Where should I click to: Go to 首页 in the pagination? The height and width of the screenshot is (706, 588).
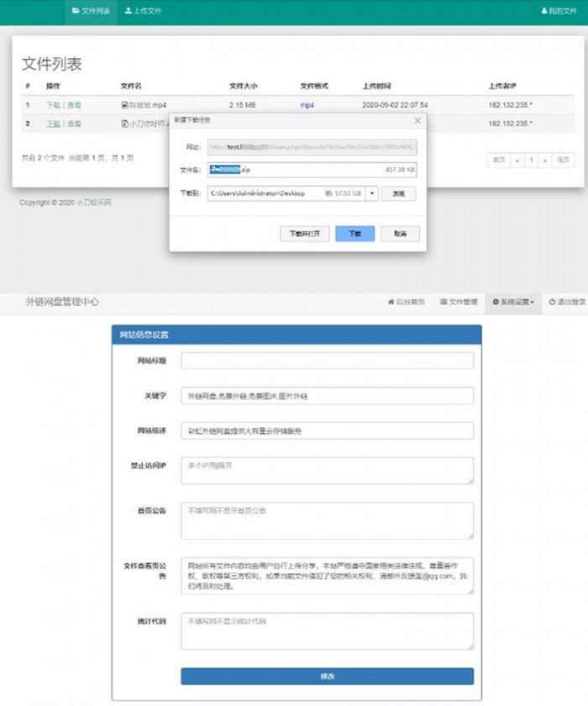498,159
